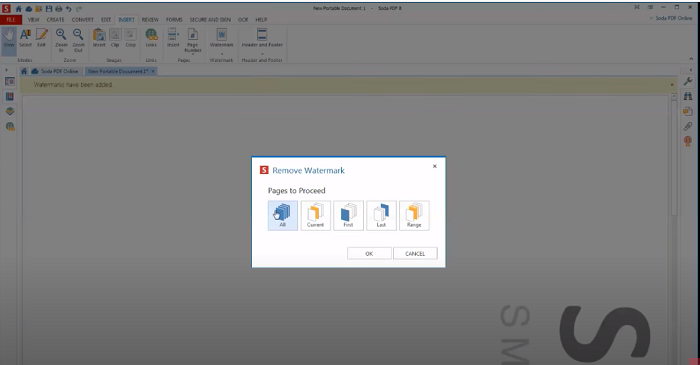Choose First page option in dialog
This screenshot has height=365, width=700.
[x=348, y=216]
